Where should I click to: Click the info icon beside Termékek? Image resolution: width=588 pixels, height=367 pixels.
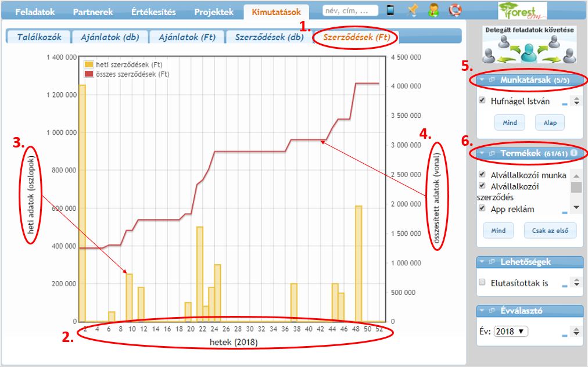point(573,153)
